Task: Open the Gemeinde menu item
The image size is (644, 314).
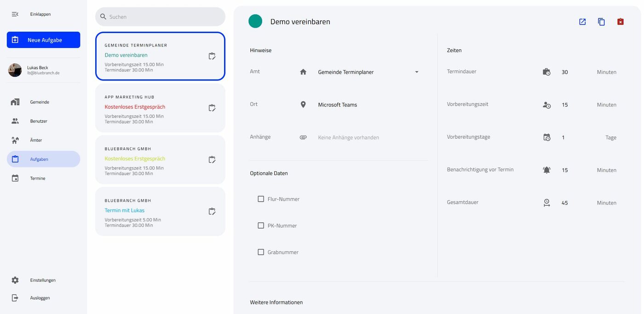Action: (x=43, y=102)
